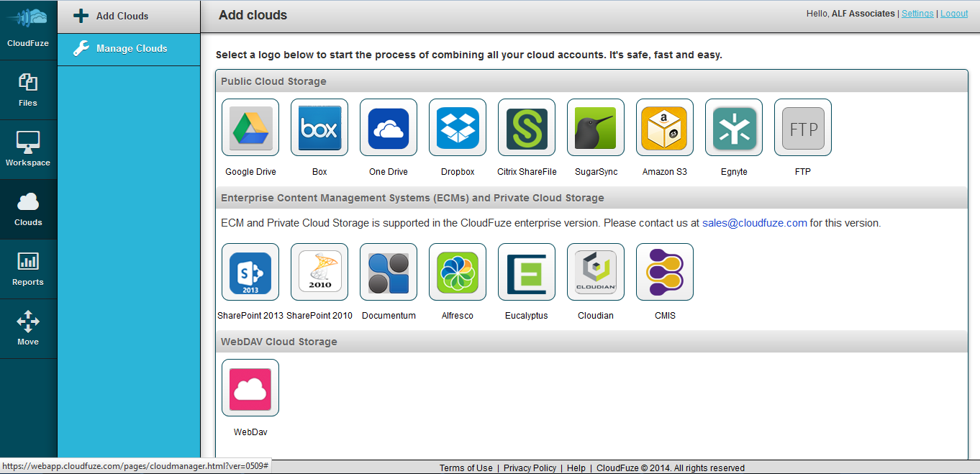Click the Amazon S3 label text
The width and height of the screenshot is (980, 474).
pos(665,172)
